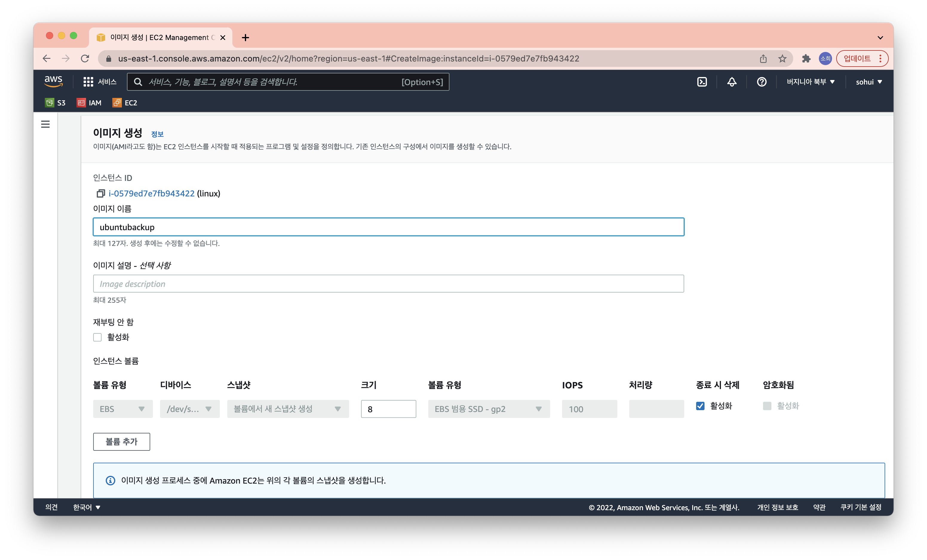927x560 pixels.
Task: Open the 볼륨에서 새 스냅샷 생성 dropdown
Action: tap(288, 409)
